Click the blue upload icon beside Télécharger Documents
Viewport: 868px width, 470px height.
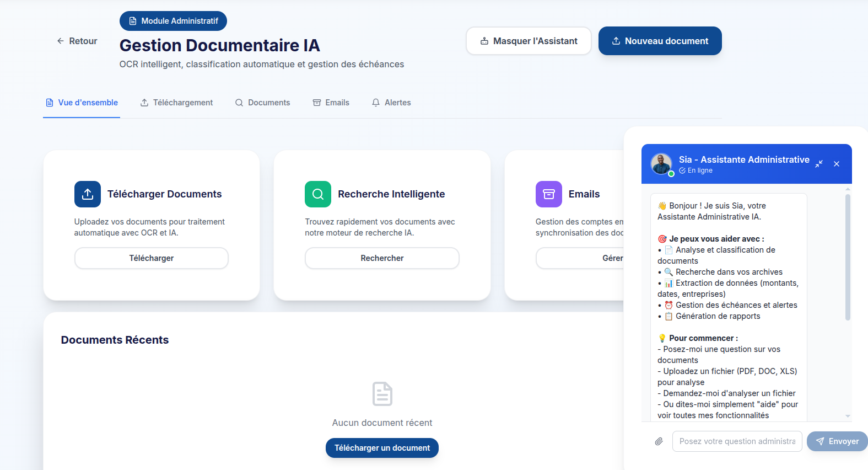click(x=88, y=194)
